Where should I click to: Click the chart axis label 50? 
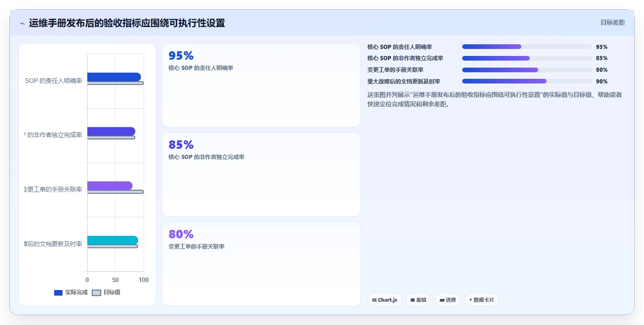tap(115, 280)
